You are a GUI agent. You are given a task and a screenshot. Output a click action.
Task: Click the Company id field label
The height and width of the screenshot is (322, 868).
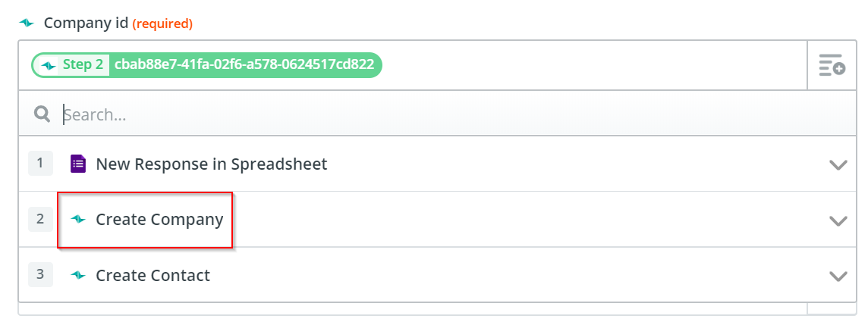coord(86,23)
